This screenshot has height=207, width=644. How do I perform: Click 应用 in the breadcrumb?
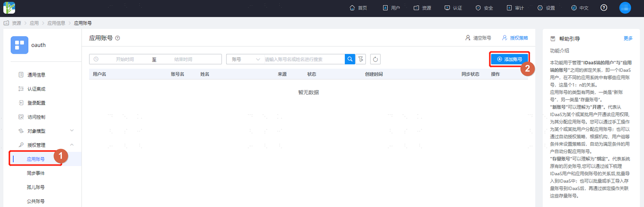tap(34, 23)
